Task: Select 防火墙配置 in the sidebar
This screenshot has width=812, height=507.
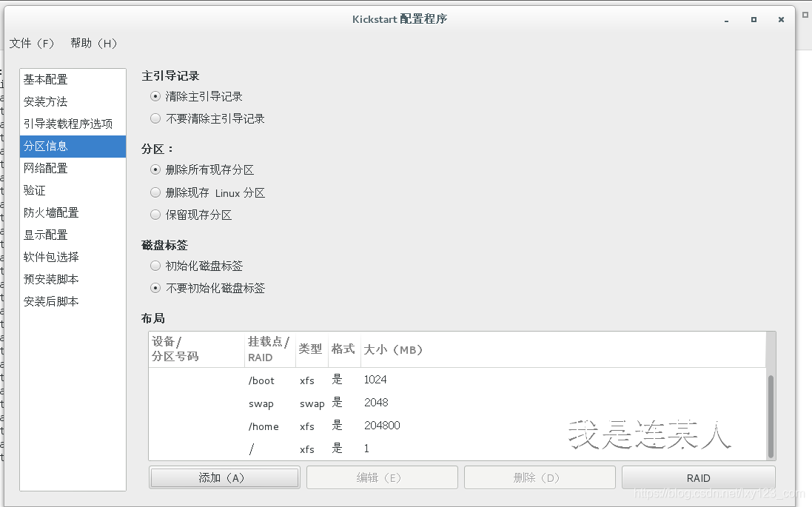Action: (73, 213)
